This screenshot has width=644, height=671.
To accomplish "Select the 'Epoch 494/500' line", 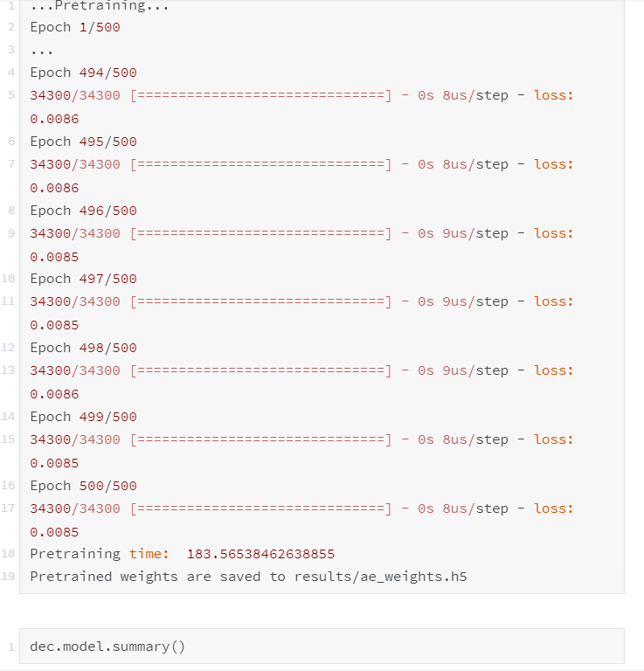I will click(83, 73).
